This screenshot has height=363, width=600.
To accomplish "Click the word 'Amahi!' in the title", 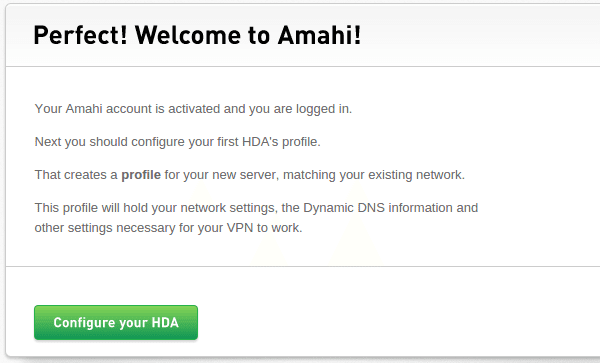I will click(x=320, y=35).
